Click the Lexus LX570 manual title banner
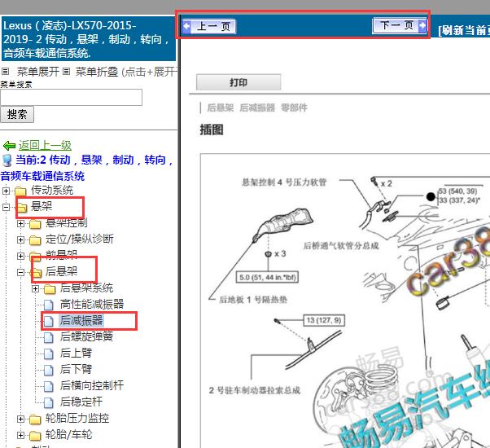 pyautogui.click(x=89, y=39)
